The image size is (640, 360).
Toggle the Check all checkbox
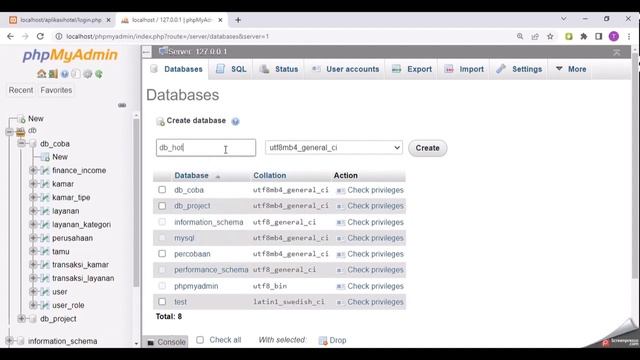click(x=200, y=340)
